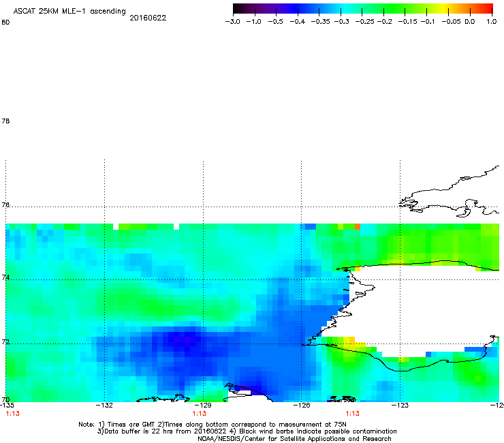Select the 0.0 colorbar label
The height and width of the screenshot is (443, 504).
(x=470, y=22)
